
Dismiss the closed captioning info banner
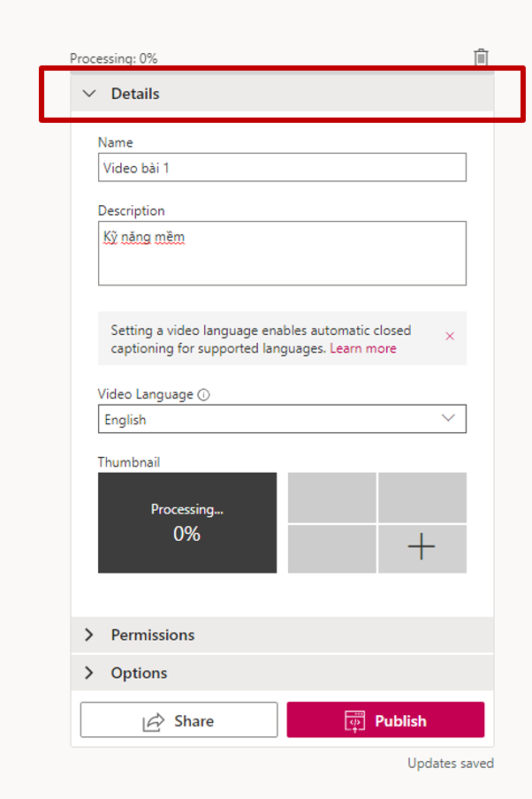[x=450, y=336]
